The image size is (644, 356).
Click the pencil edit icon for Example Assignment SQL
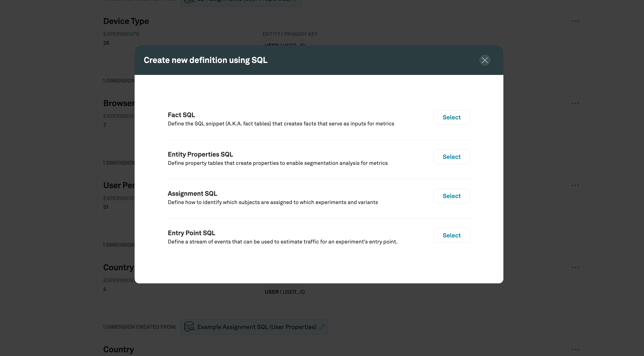322,327
